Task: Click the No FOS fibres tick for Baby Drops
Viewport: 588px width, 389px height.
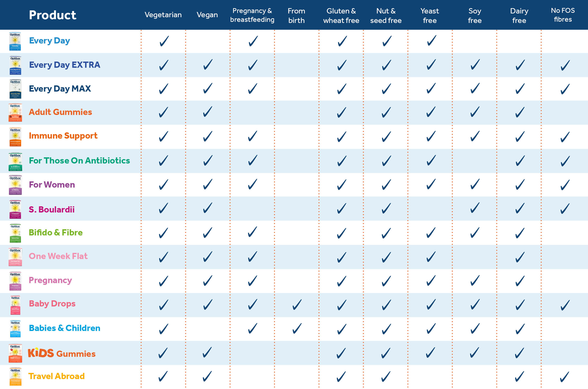Action: click(x=565, y=305)
